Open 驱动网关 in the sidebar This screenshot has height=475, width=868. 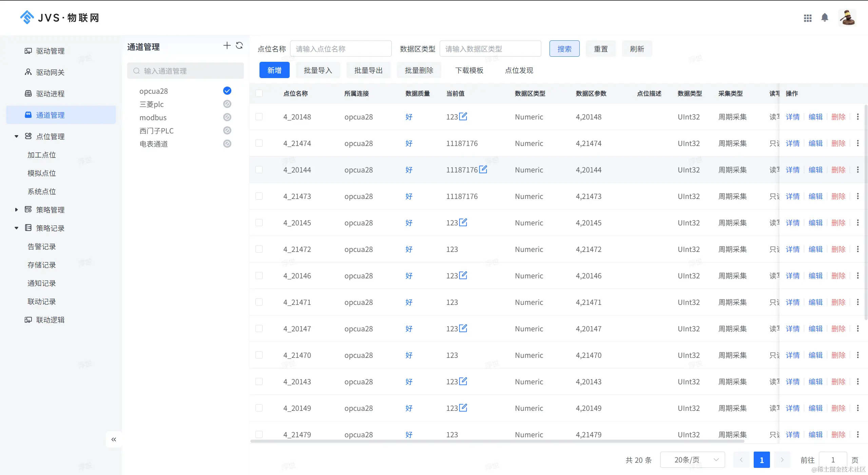click(x=50, y=72)
